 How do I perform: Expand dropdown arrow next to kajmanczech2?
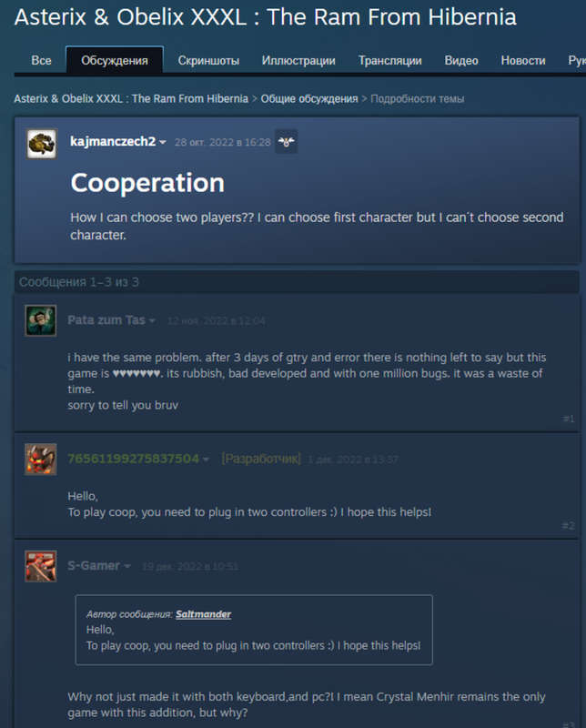[x=163, y=143]
